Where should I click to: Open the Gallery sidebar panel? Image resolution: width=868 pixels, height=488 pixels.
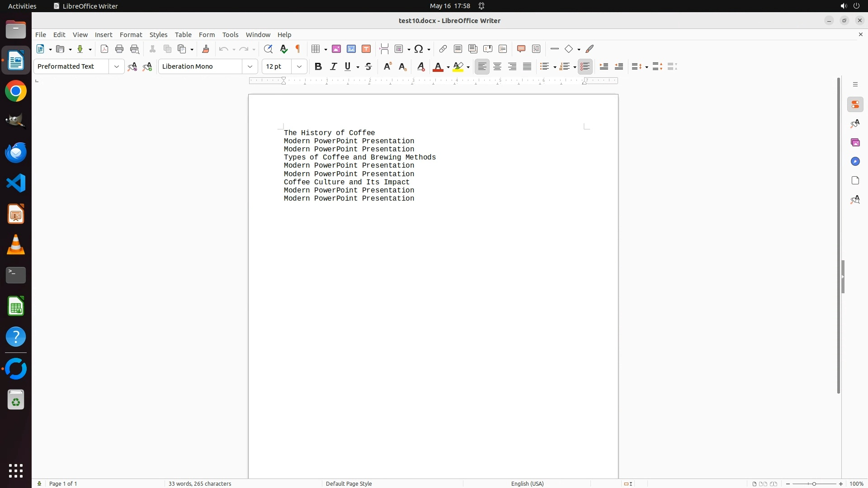[x=855, y=143]
